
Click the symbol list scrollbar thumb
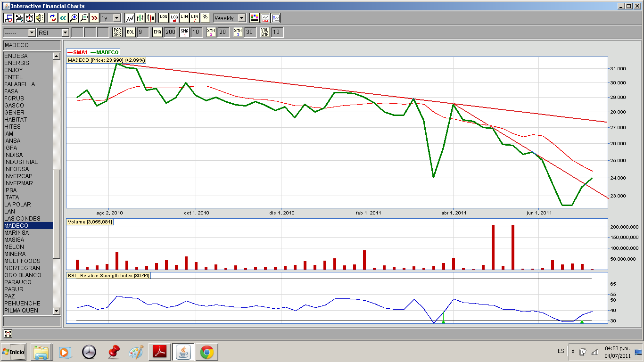(x=57, y=214)
